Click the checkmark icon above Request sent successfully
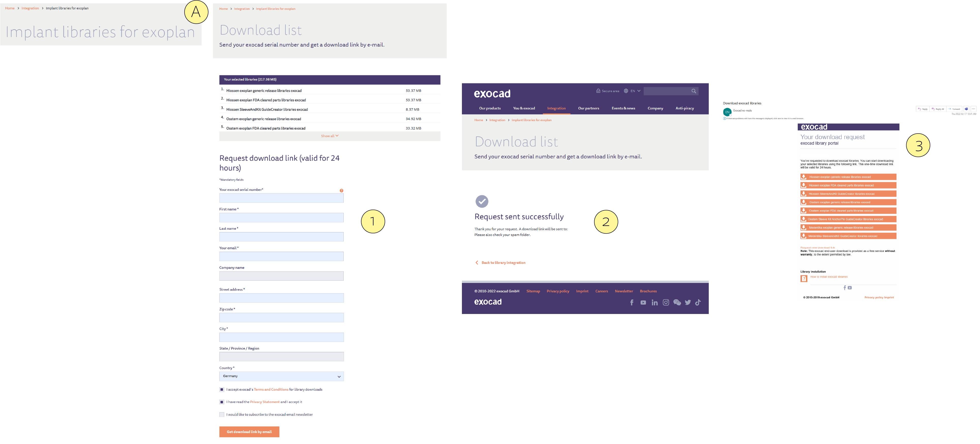The height and width of the screenshot is (444, 980). coord(482,202)
